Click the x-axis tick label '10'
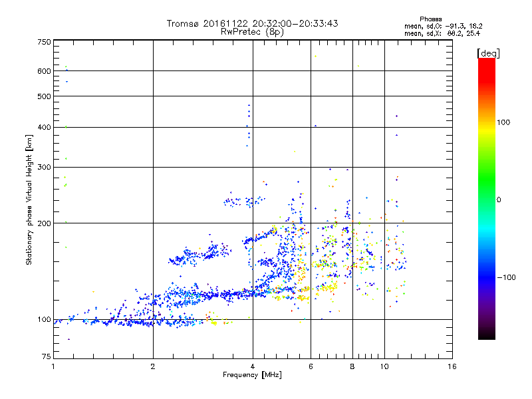Screen dimensions: 532x399 [384, 366]
